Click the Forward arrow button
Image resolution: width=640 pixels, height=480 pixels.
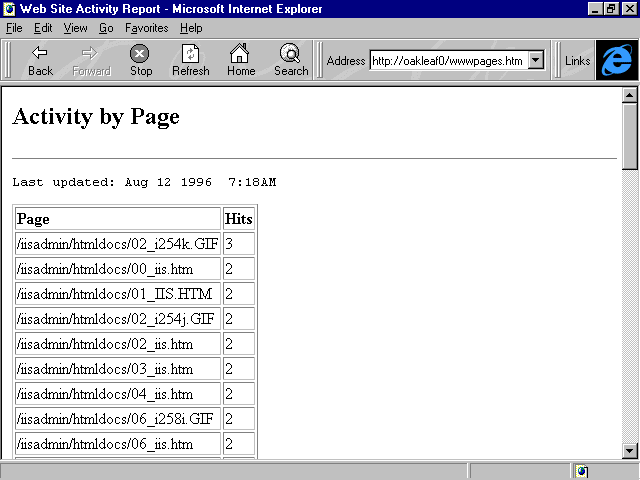pyautogui.click(x=91, y=60)
